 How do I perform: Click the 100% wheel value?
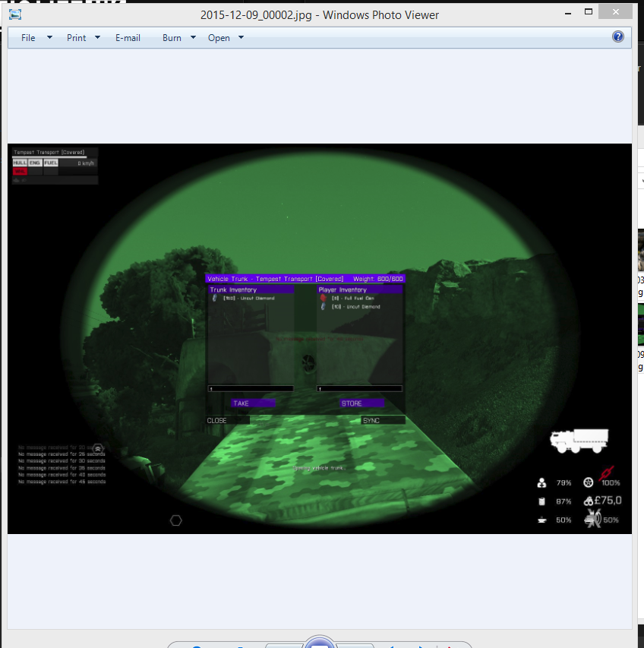611,482
